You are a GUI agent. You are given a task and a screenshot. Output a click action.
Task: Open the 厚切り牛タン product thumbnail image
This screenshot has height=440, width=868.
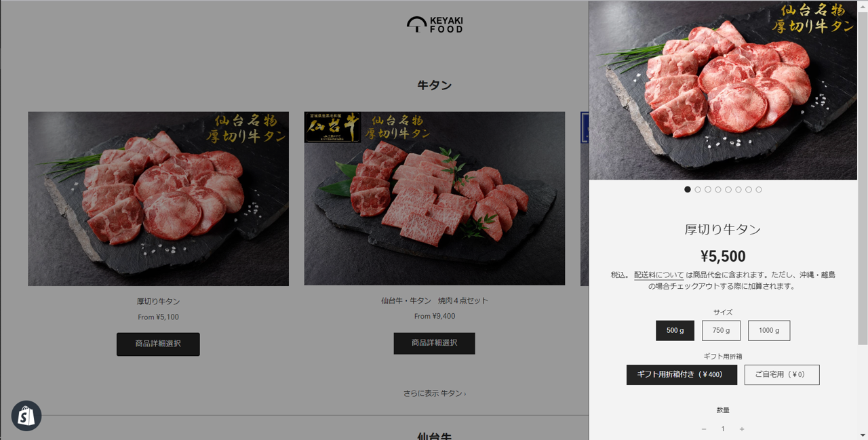tap(158, 199)
